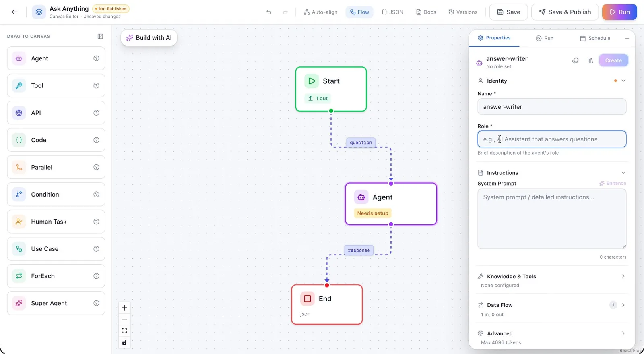Open help for the Human Task component
The height and width of the screenshot is (354, 644).
point(96,222)
